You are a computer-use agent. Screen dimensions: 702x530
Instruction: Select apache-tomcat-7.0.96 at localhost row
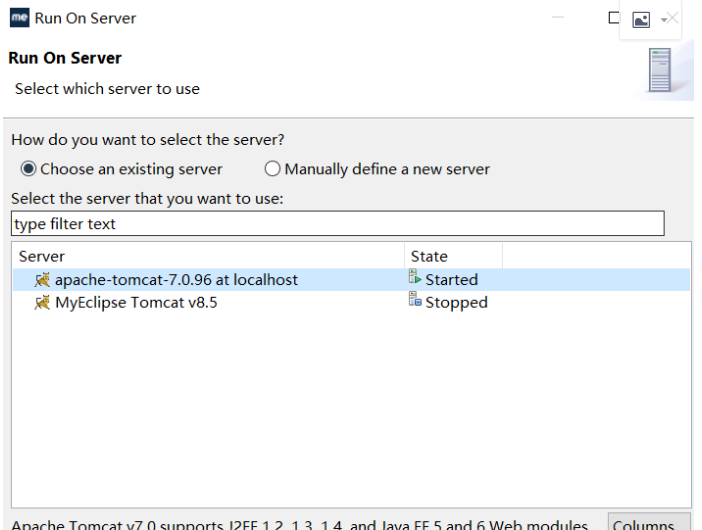(351, 280)
